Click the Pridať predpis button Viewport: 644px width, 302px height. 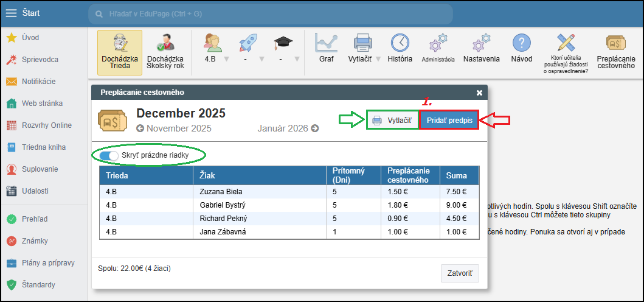(x=449, y=120)
